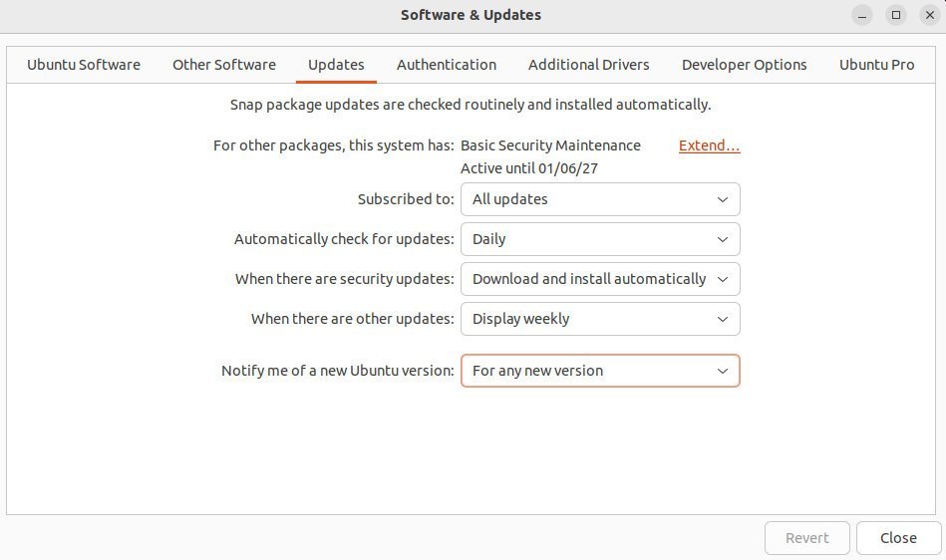Open the Download and install automatically dropdown
This screenshot has width=946, height=560.
tap(600, 279)
